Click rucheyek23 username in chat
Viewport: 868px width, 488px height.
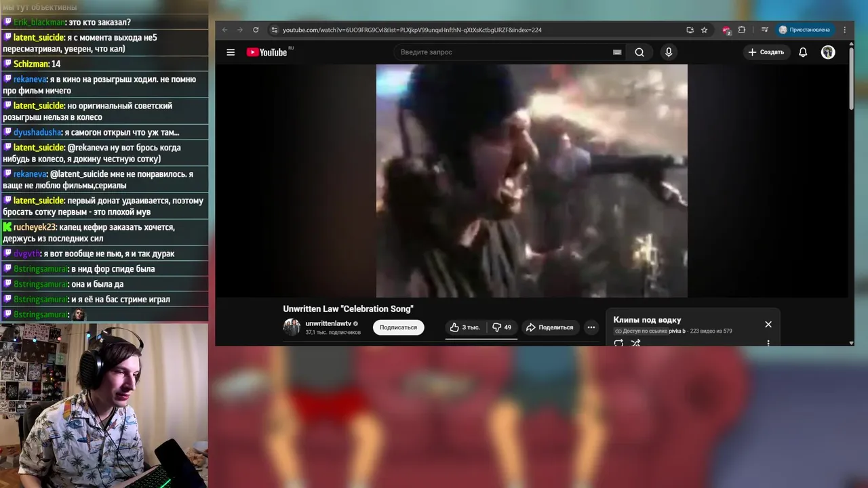35,227
